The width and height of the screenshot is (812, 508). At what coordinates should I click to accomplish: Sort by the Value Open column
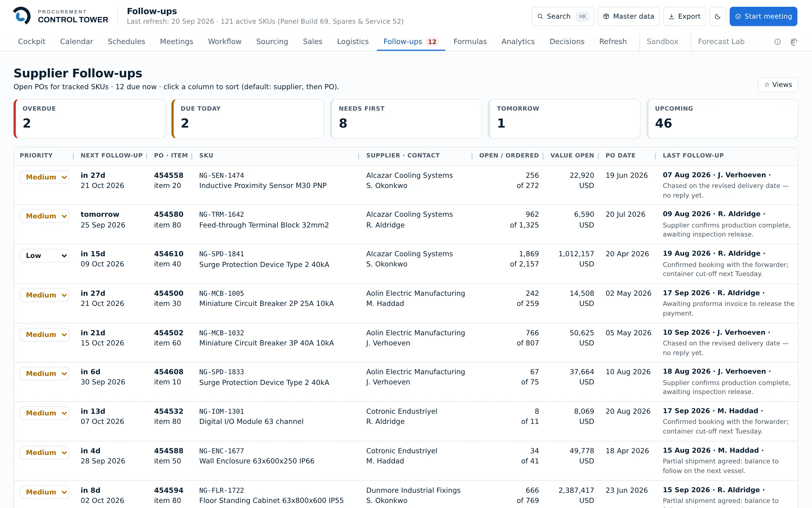coord(572,156)
